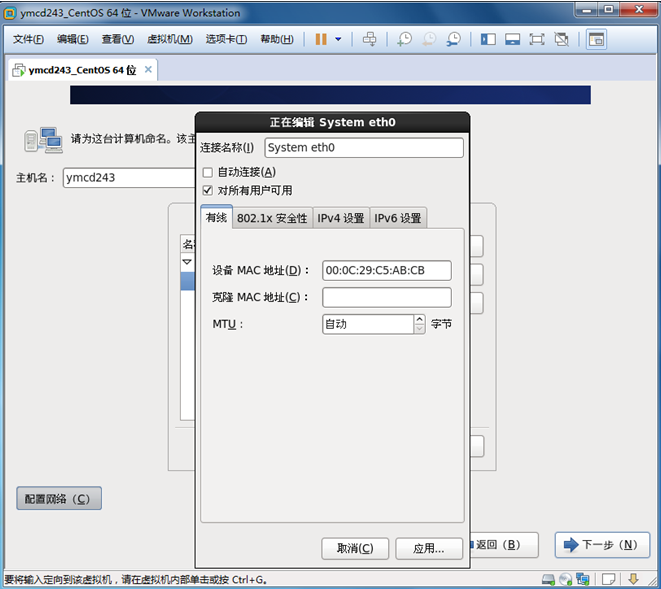Image resolution: width=661 pixels, height=589 pixels.
Task: Close the ymcd243_CentOS 64 tab
Action: 148,69
